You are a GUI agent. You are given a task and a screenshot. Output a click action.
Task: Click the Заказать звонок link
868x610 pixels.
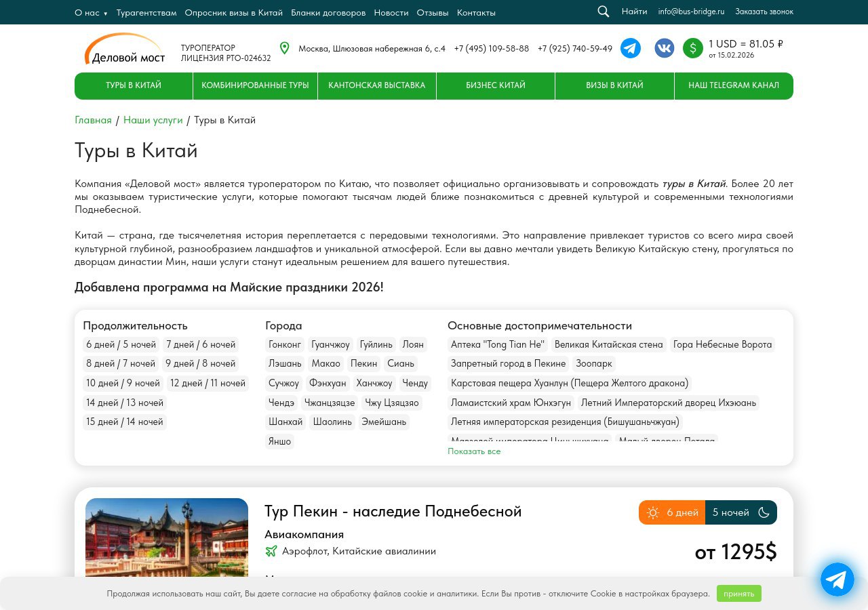(764, 12)
